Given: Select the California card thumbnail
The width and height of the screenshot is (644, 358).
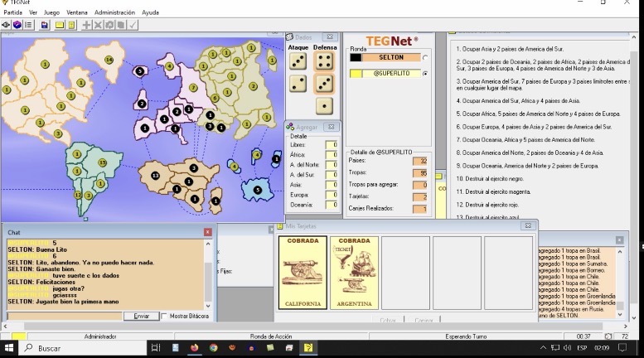Looking at the screenshot, I should pyautogui.click(x=303, y=273).
